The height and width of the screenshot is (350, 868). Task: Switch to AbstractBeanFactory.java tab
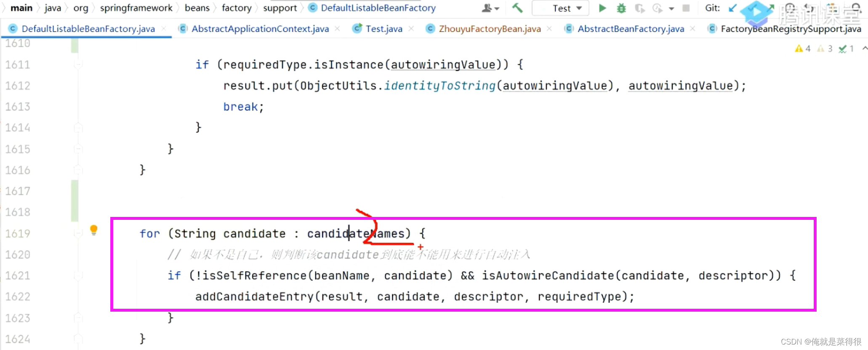631,29
